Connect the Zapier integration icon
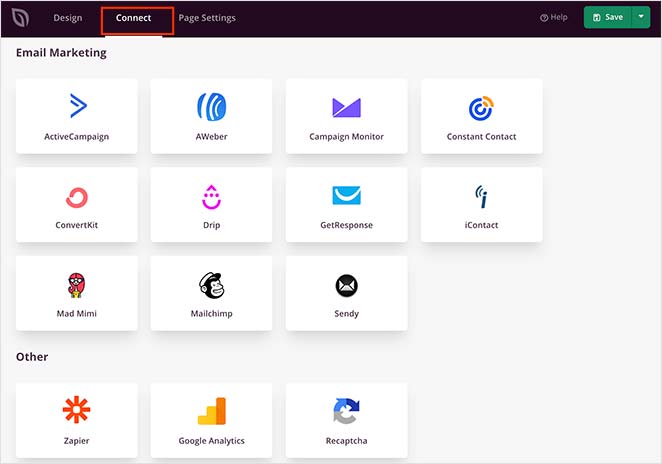Image resolution: width=662 pixels, height=464 pixels. point(77,410)
